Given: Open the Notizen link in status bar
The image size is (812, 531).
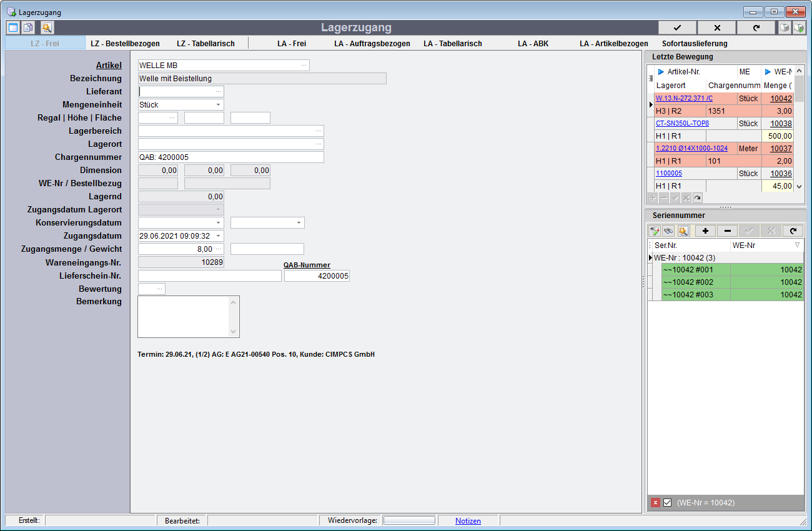Looking at the screenshot, I should (x=468, y=520).
